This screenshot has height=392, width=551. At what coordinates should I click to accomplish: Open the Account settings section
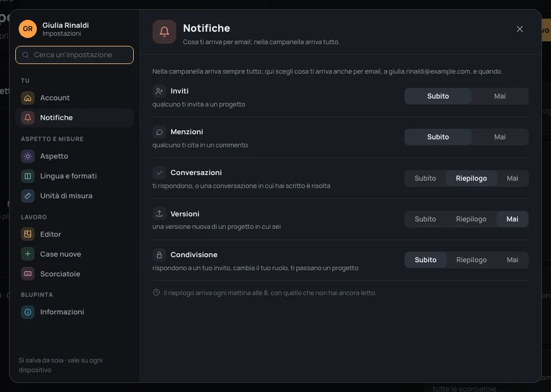74,98
